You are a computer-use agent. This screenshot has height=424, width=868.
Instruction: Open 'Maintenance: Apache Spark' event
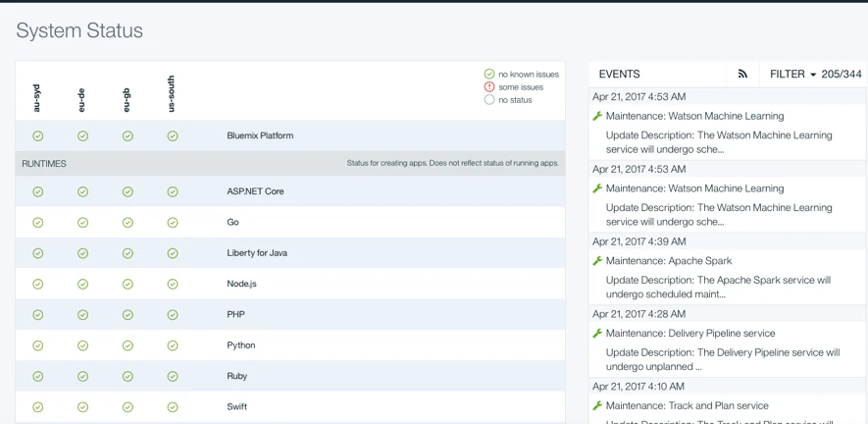click(669, 260)
